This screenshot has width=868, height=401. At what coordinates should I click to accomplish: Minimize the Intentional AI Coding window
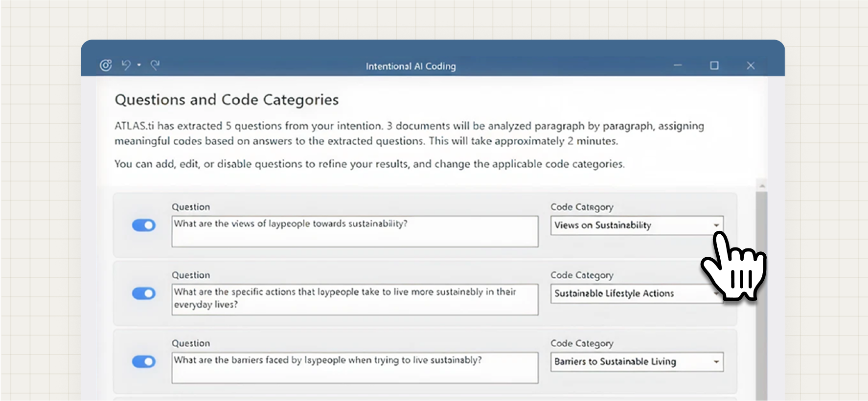(678, 66)
